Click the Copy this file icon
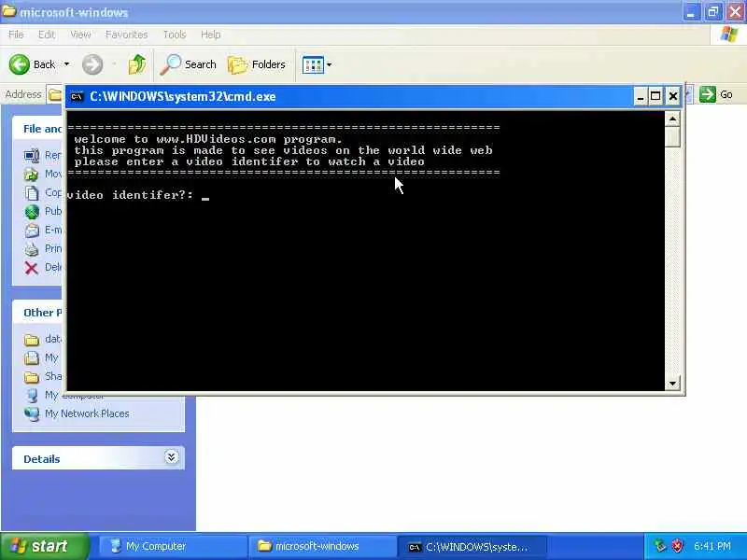The image size is (747, 560). click(x=32, y=193)
